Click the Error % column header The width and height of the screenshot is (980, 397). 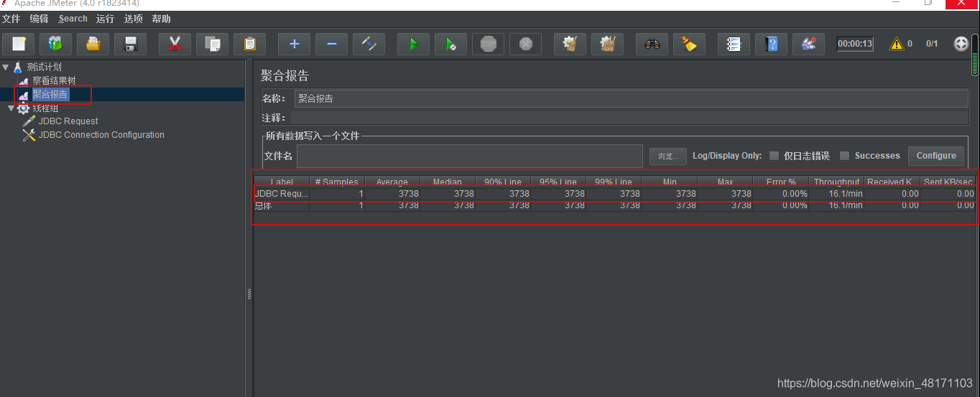780,182
